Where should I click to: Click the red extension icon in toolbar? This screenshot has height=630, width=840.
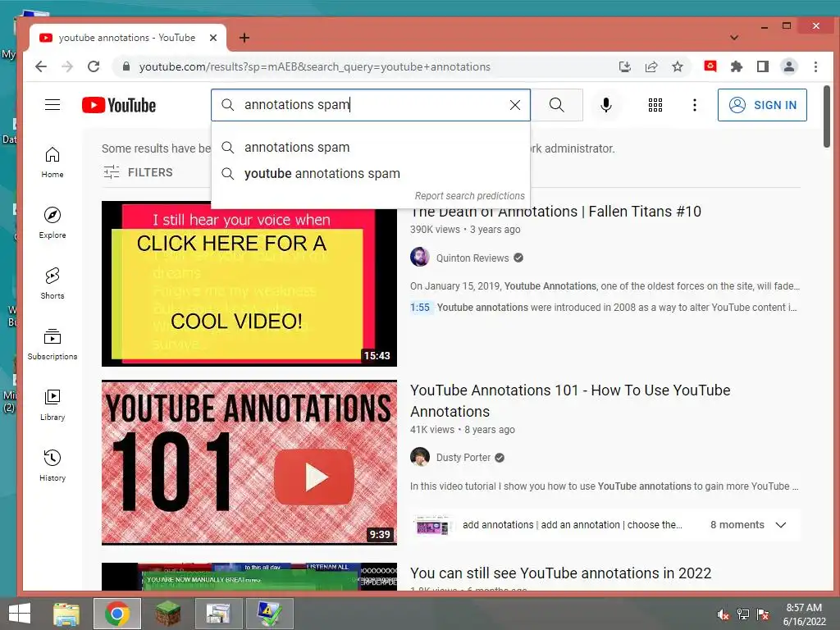(710, 66)
